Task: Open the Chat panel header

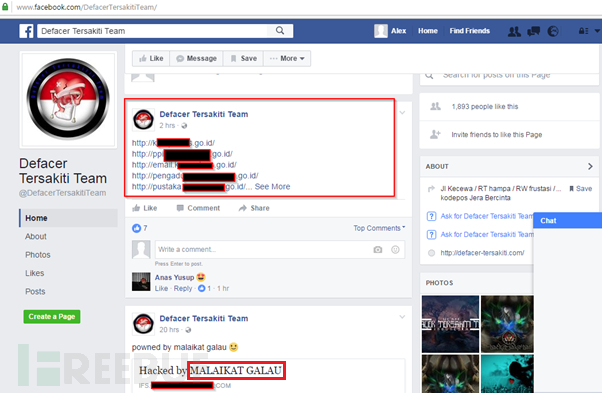Action: [x=567, y=220]
